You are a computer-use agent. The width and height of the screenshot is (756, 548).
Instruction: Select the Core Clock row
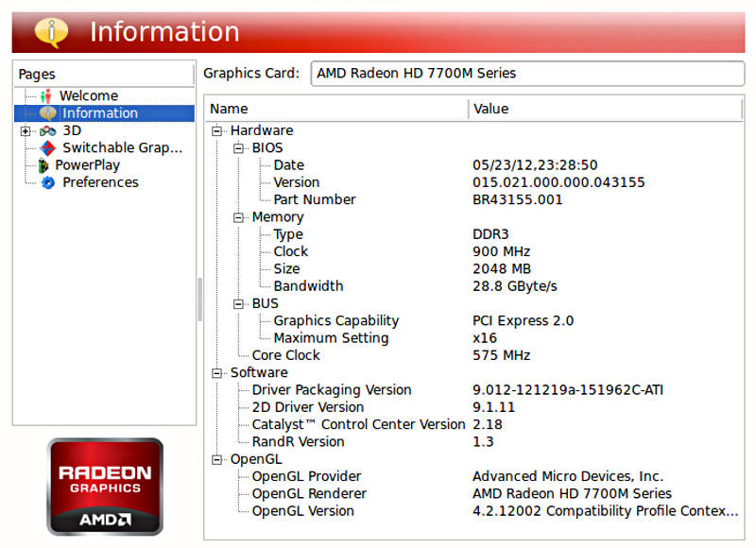coord(476,355)
